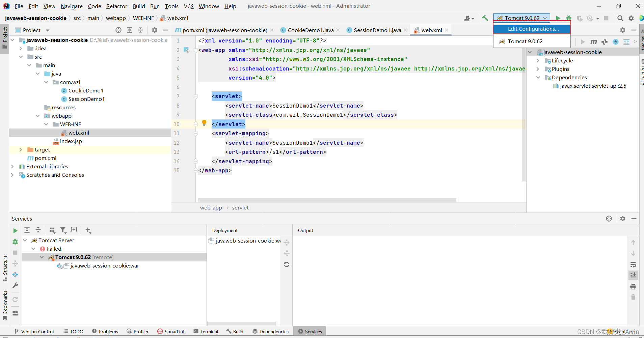644x338 pixels.
Task: Expand the target folder
Action: coord(21,149)
